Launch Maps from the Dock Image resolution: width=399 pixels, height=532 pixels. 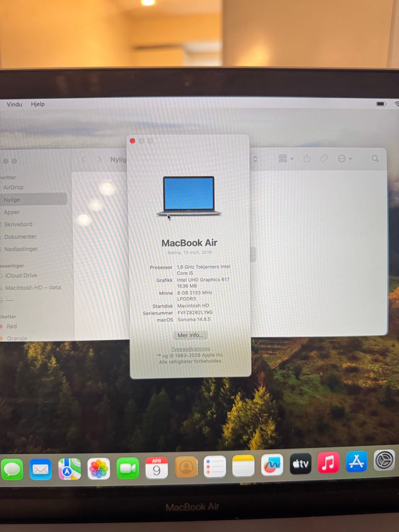(69, 469)
